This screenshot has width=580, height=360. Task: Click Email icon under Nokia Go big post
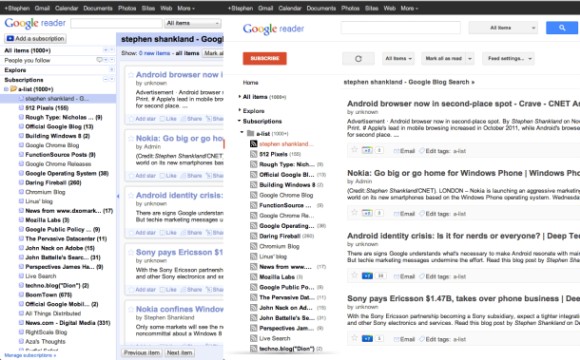pyautogui.click(x=397, y=213)
